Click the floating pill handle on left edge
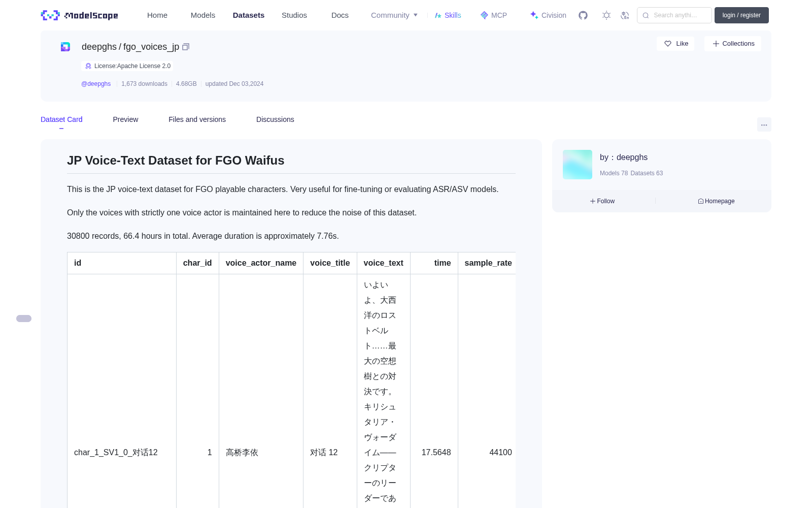This screenshot has width=812, height=508. [x=24, y=319]
